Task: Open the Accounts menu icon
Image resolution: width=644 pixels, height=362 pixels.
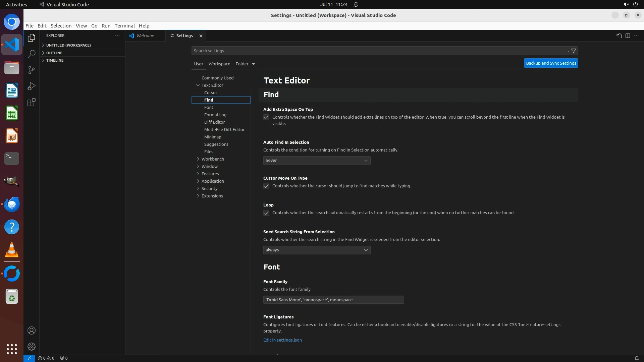Action: (x=32, y=330)
